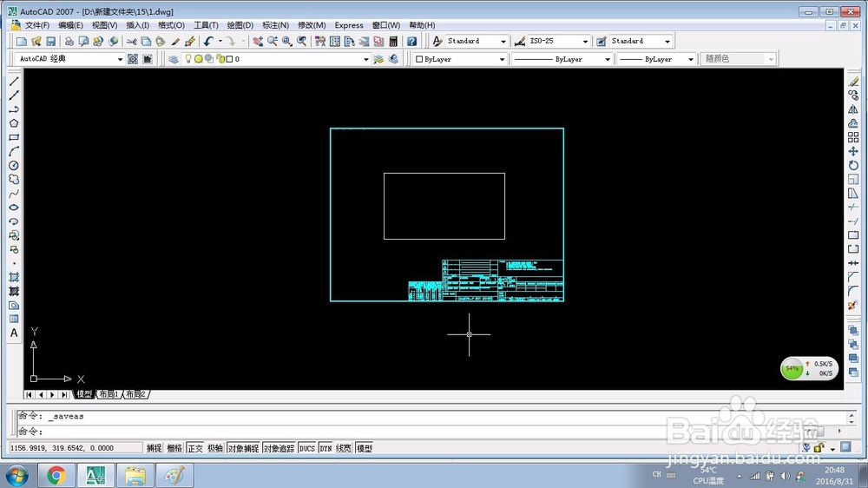Toggle the 对象追踪 object tracking button
Viewport: 868px width, 488px height.
[279, 448]
